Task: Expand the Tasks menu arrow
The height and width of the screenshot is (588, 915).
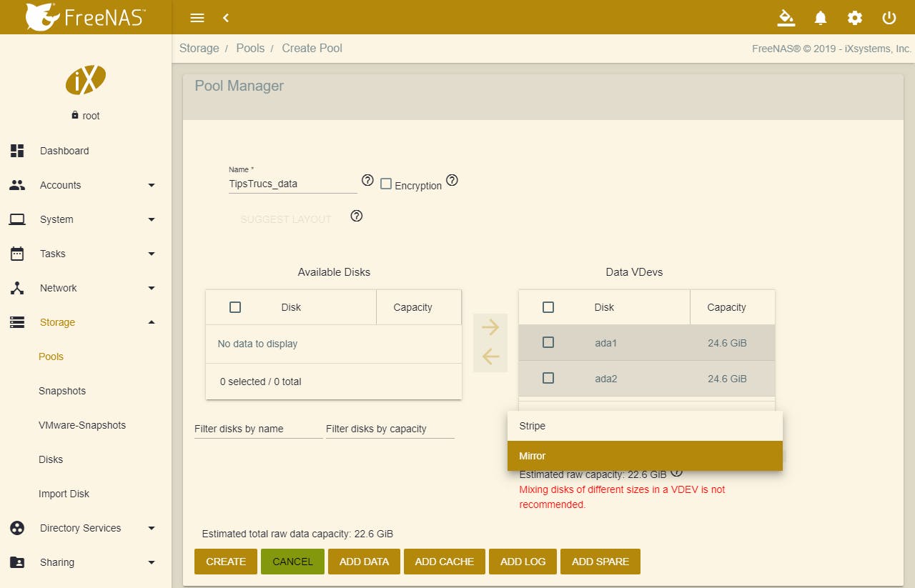Action: [152, 254]
